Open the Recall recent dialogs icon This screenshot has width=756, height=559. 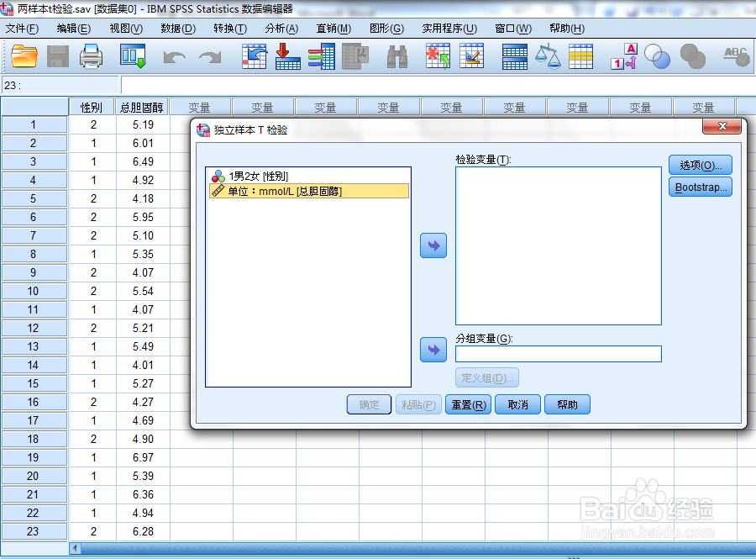(x=133, y=56)
